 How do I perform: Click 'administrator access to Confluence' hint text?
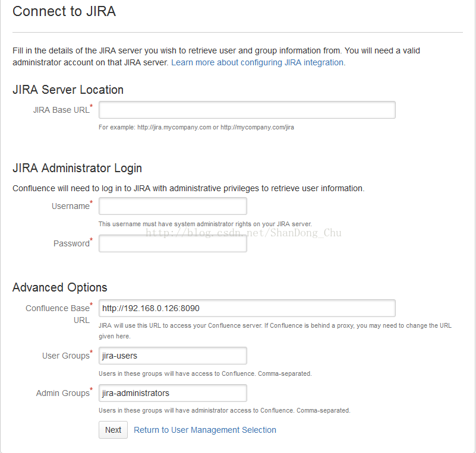click(x=225, y=411)
